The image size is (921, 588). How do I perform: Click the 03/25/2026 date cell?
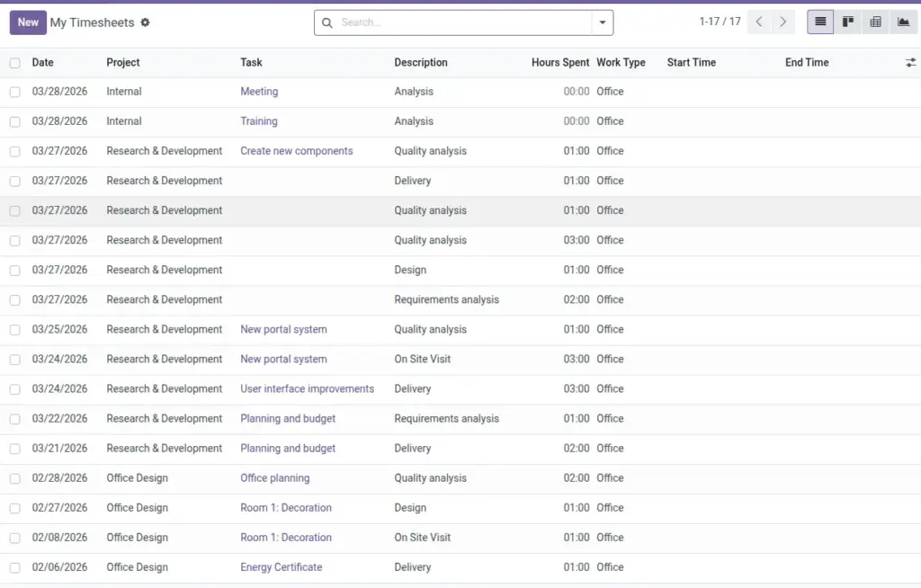tap(59, 330)
